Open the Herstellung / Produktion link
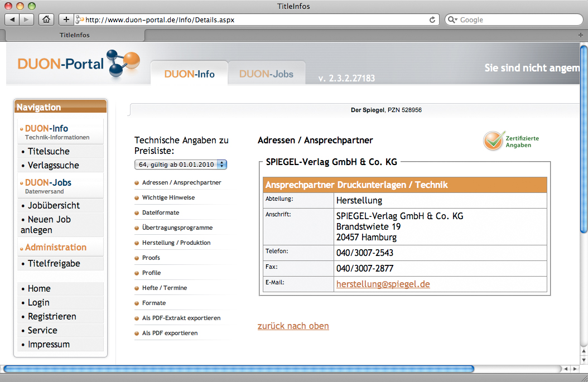The width and height of the screenshot is (588, 382). (x=176, y=243)
